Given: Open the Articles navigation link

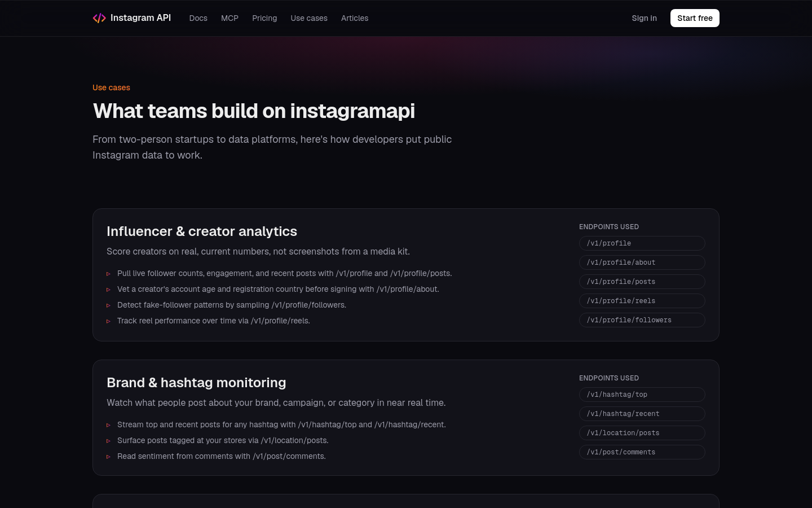Looking at the screenshot, I should coord(355,18).
